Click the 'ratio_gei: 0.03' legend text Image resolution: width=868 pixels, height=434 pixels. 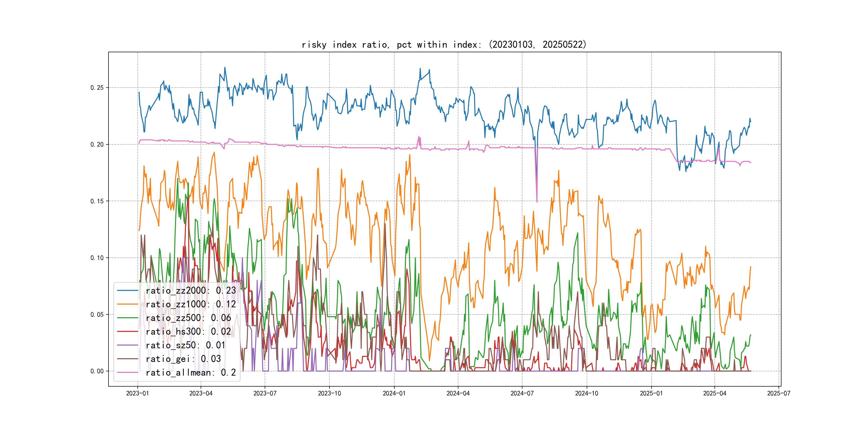pos(183,359)
